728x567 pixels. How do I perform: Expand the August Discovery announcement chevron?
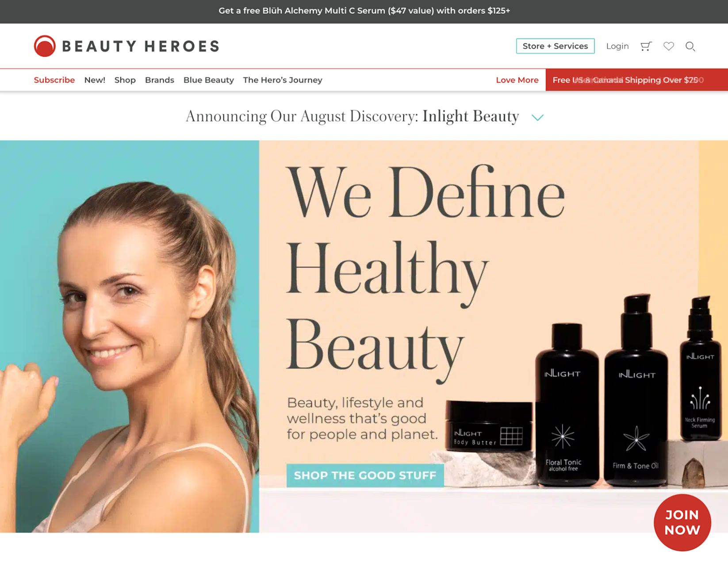point(537,117)
